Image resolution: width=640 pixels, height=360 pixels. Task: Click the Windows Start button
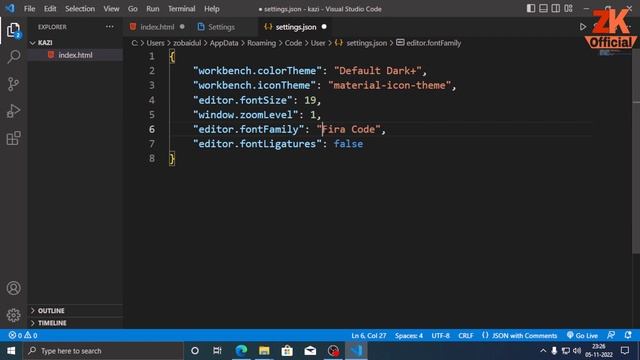click(11, 351)
